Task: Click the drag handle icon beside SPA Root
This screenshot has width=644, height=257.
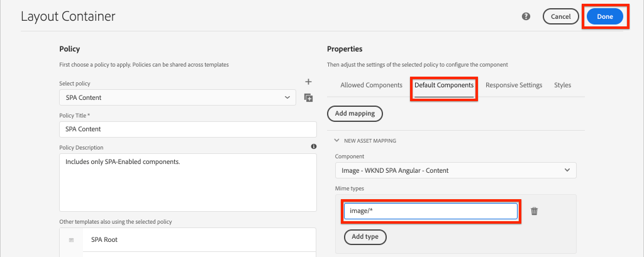Action: 71,240
